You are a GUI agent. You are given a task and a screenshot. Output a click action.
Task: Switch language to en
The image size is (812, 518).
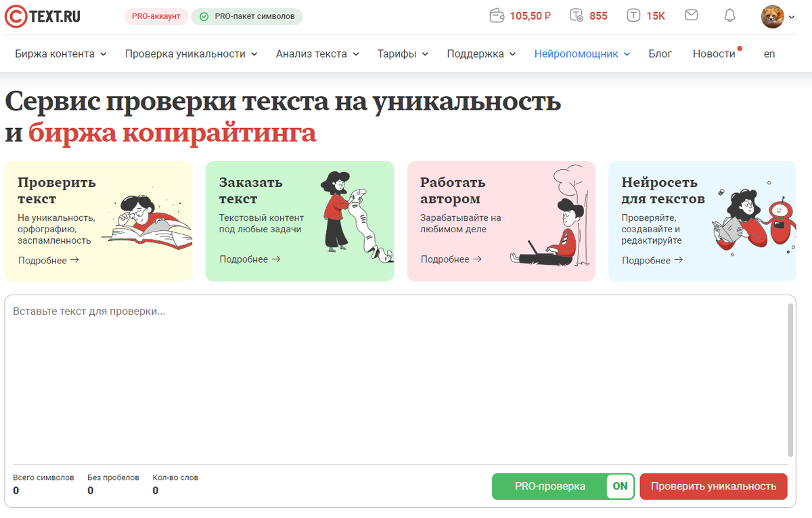[x=769, y=53]
